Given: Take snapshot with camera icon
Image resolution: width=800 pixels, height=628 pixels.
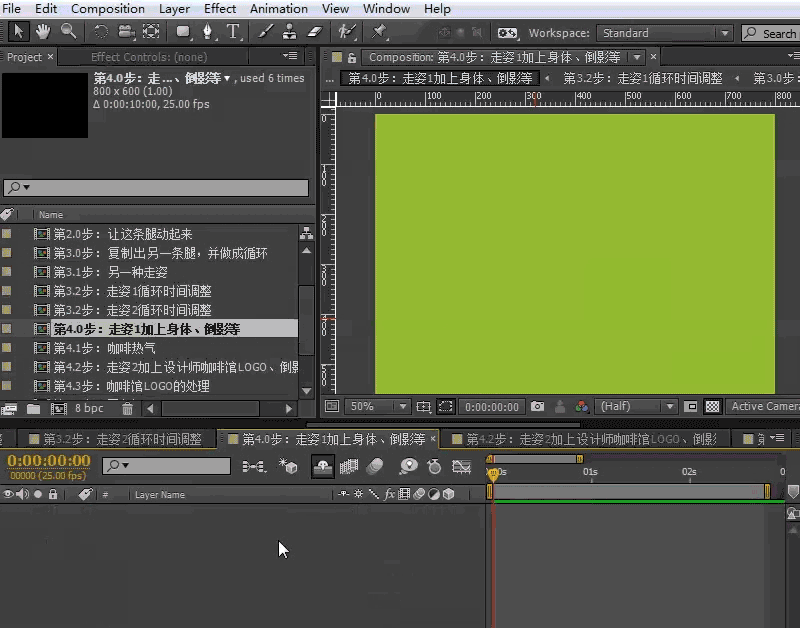Looking at the screenshot, I should [538, 407].
